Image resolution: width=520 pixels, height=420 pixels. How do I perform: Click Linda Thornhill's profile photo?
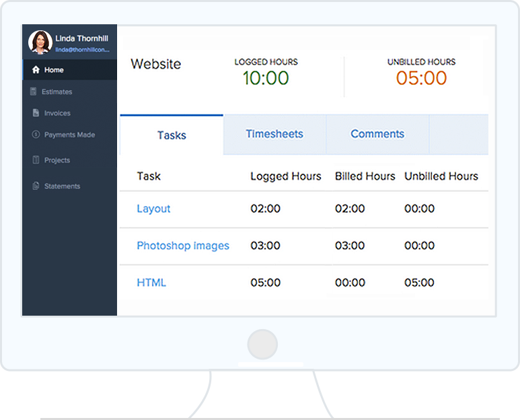[40, 42]
